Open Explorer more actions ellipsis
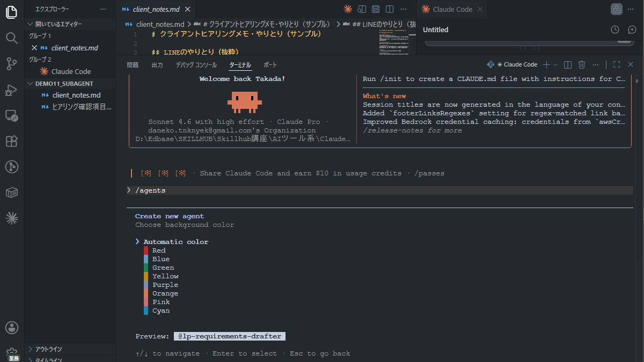Viewport: 644px width, 362px height. pos(103,9)
